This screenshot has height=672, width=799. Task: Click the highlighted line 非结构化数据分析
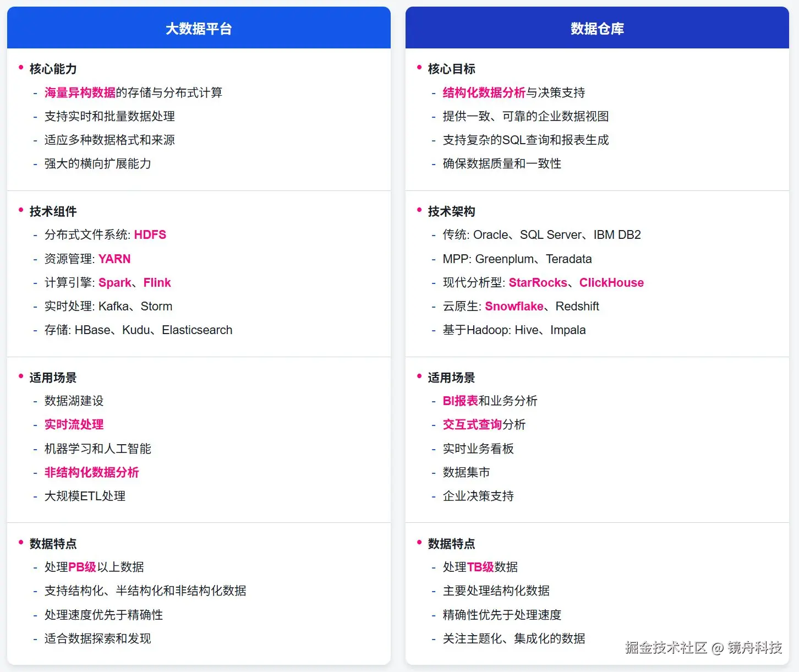[x=91, y=472]
